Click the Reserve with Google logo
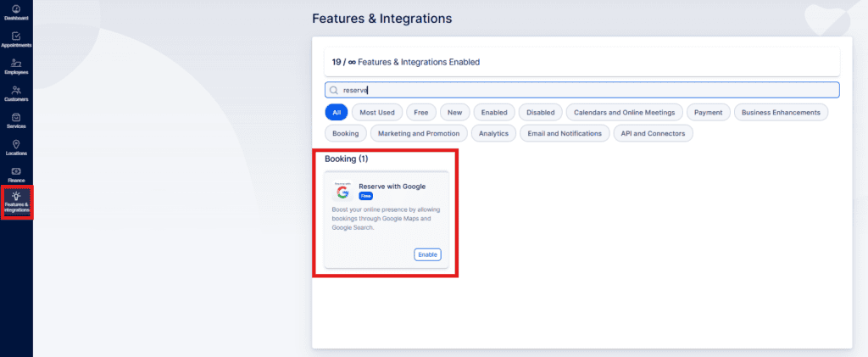 pos(342,192)
